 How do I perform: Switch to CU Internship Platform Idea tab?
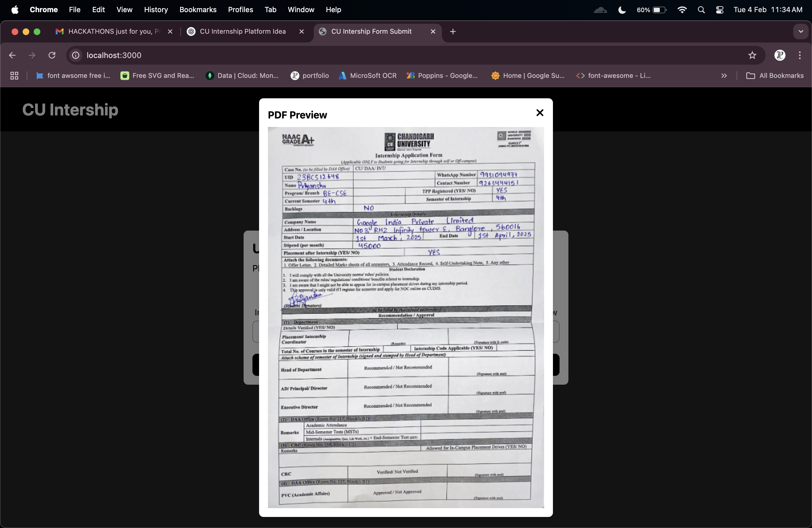(x=242, y=32)
